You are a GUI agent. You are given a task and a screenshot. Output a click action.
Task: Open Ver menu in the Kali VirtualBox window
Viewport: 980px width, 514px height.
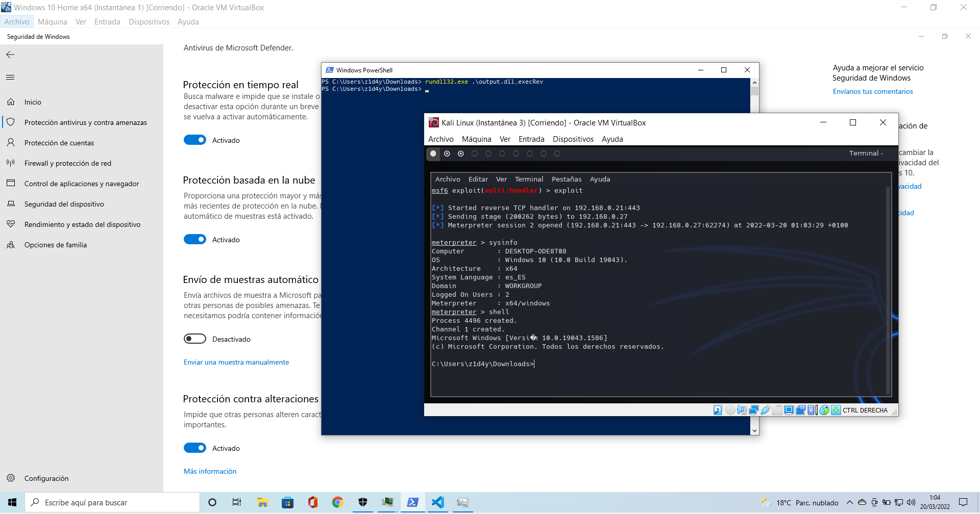pyautogui.click(x=505, y=139)
